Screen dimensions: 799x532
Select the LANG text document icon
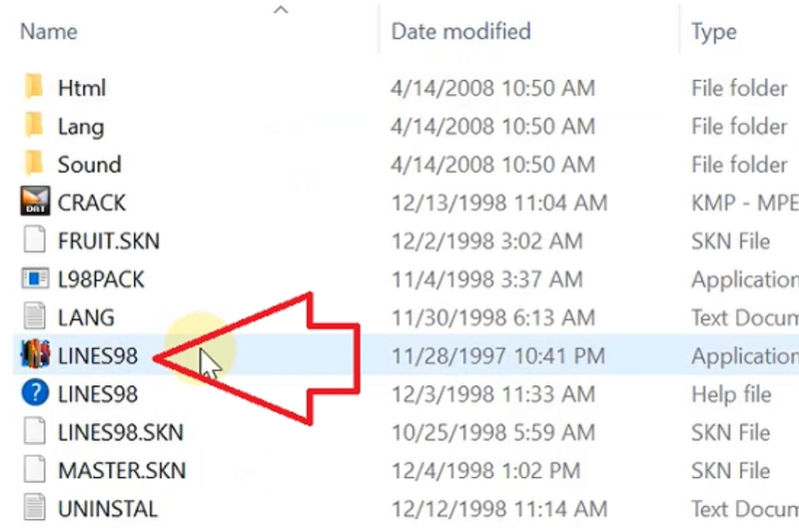pyautogui.click(x=34, y=317)
